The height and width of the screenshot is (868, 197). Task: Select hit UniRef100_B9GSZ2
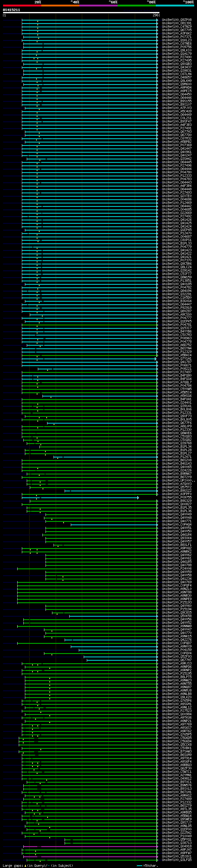(x=177, y=491)
